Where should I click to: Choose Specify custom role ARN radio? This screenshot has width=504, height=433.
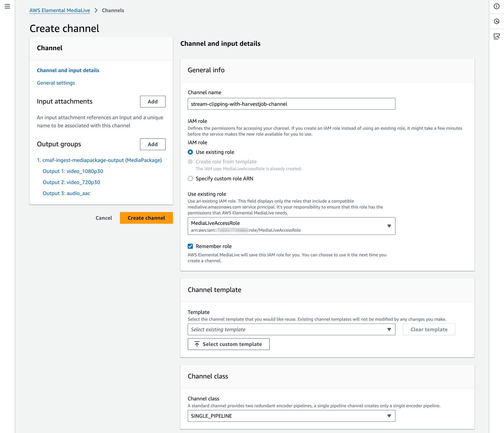(190, 178)
